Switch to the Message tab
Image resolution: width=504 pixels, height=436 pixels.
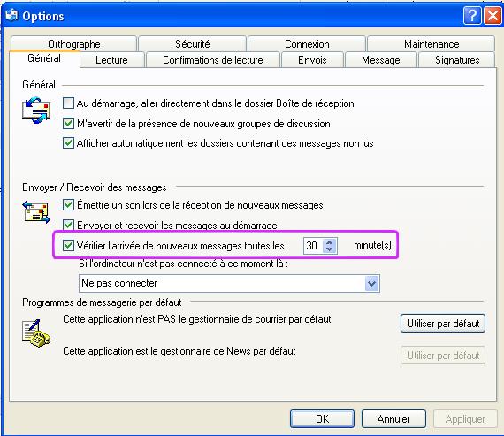[381, 60]
